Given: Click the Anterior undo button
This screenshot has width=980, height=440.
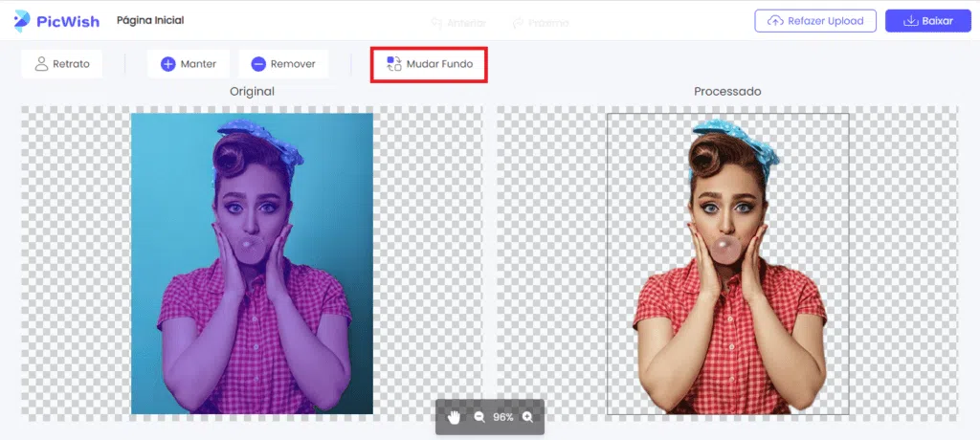Looking at the screenshot, I should [458, 23].
